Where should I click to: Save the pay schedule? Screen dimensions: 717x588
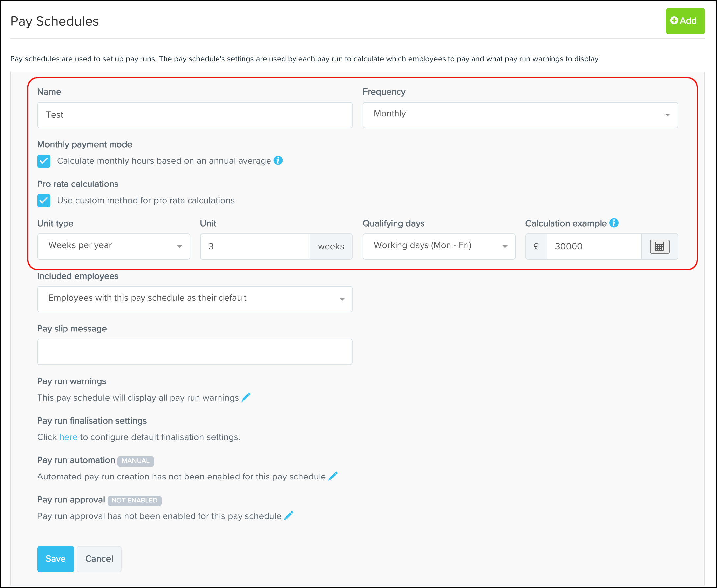tap(56, 559)
